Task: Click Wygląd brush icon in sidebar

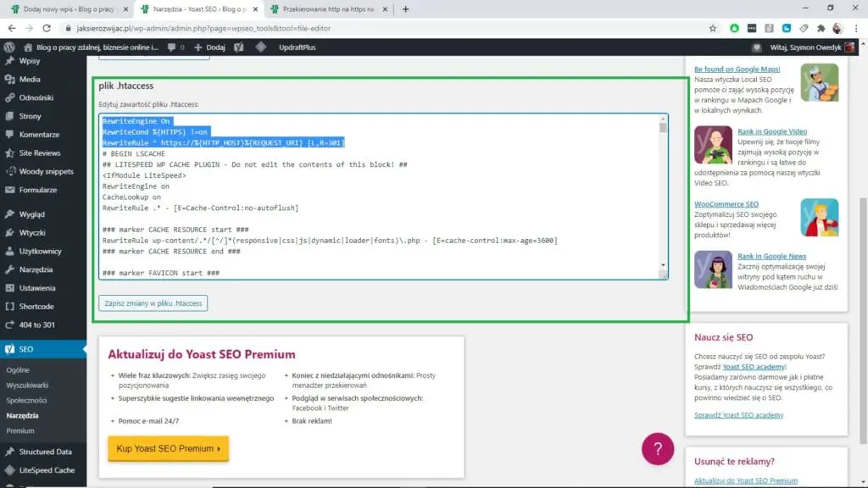Action: (9, 214)
